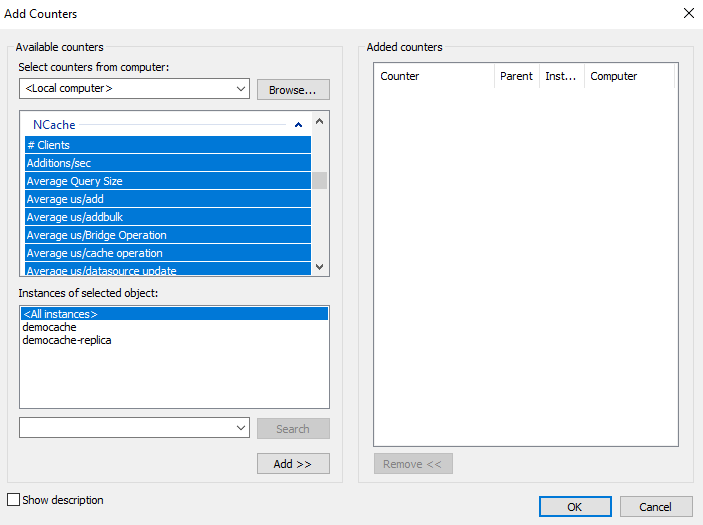Image resolution: width=703 pixels, height=525 pixels.
Task: Select the Average us/addbulk counter
Action: tap(168, 217)
